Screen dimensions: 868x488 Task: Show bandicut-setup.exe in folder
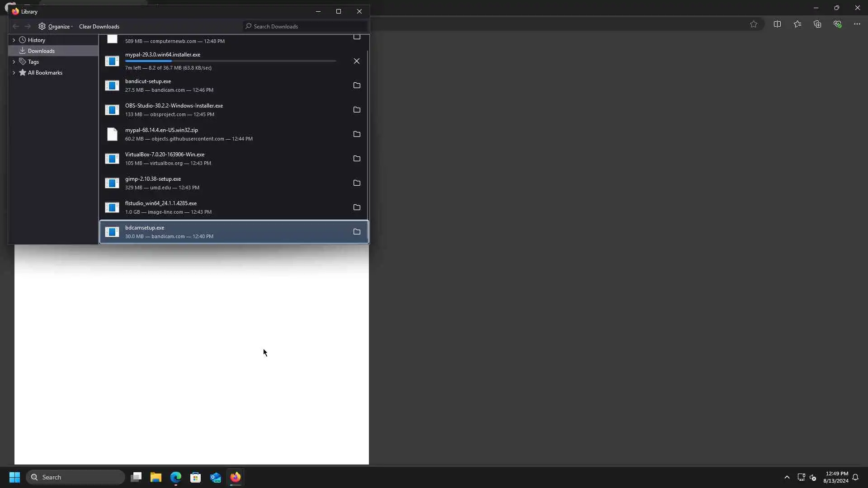[356, 85]
